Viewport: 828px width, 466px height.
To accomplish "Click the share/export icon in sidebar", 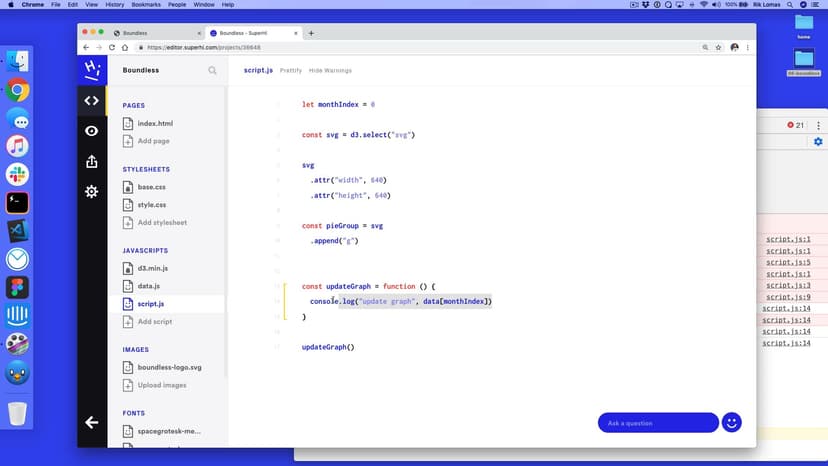I will tap(92, 161).
